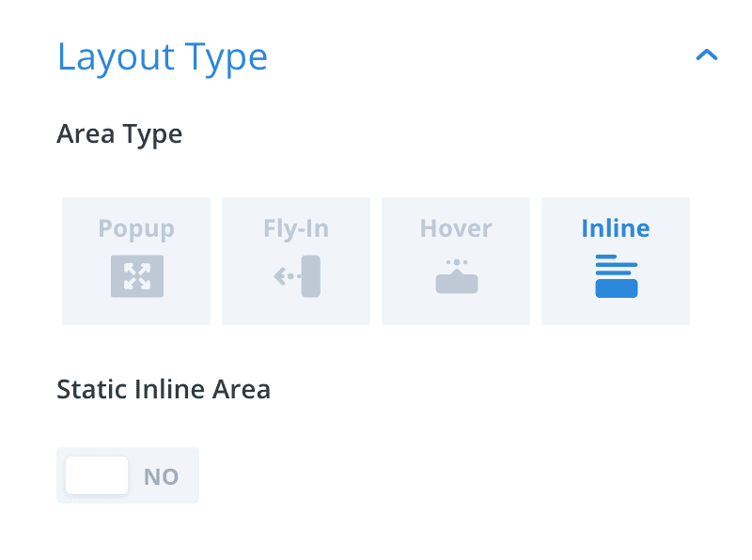Toggle the Static Inline Area switch
This screenshot has width=752, height=560.
[128, 475]
